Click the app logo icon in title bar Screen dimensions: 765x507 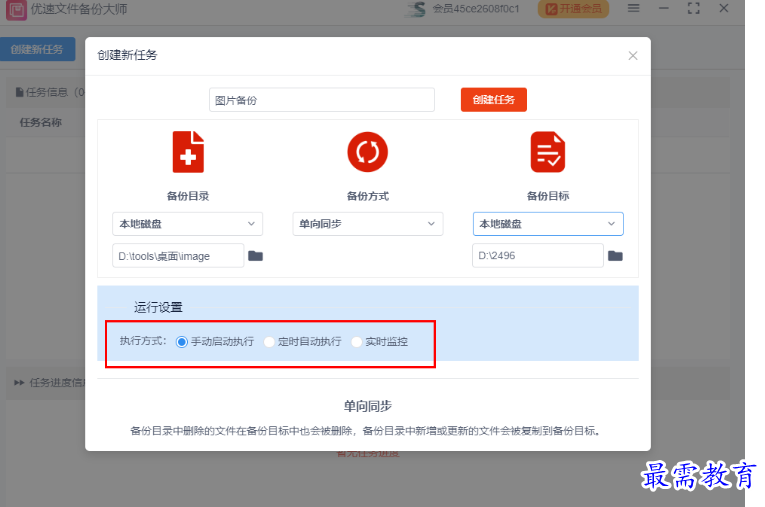tap(15, 10)
